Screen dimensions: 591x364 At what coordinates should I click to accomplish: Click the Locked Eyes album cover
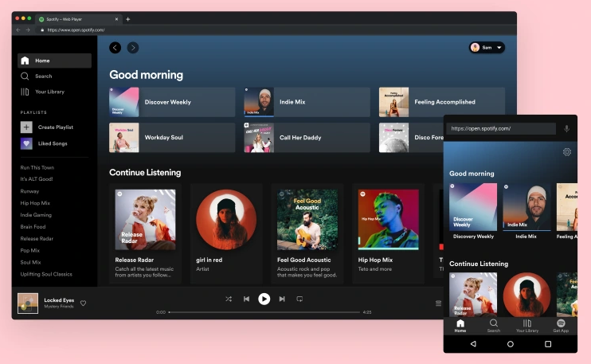point(28,303)
